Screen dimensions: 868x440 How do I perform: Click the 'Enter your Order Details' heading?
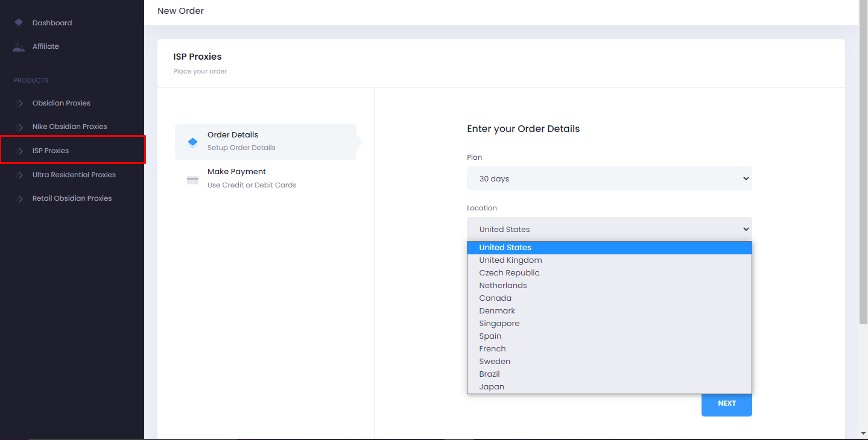523,129
